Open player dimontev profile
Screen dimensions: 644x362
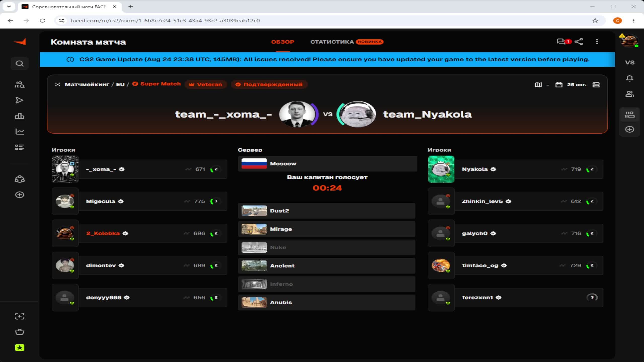coord(140,265)
